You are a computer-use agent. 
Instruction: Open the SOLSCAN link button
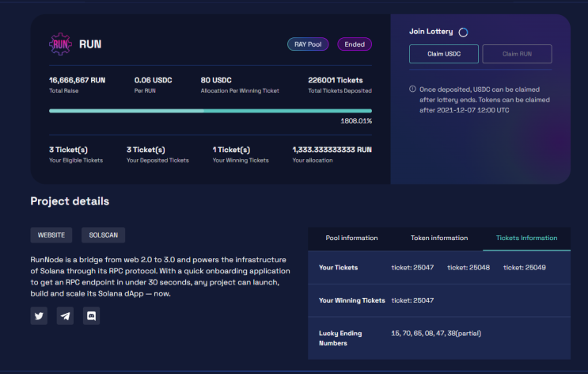pyautogui.click(x=104, y=235)
